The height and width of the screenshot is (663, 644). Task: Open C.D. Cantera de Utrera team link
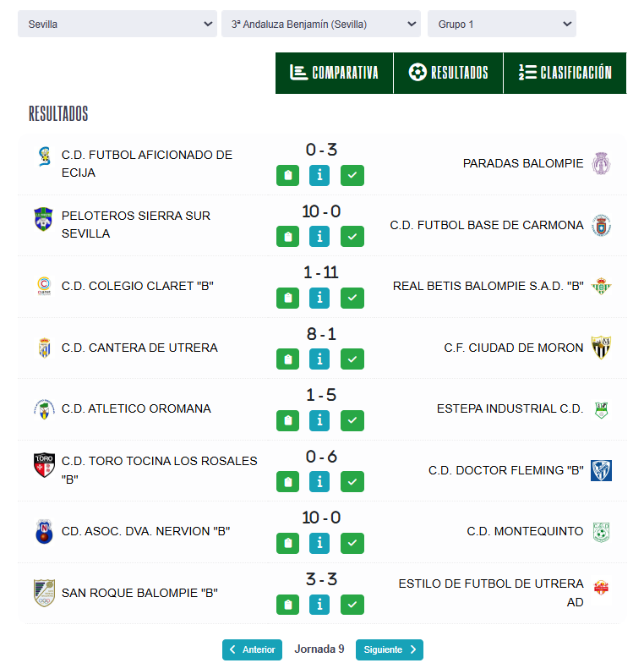(x=139, y=348)
